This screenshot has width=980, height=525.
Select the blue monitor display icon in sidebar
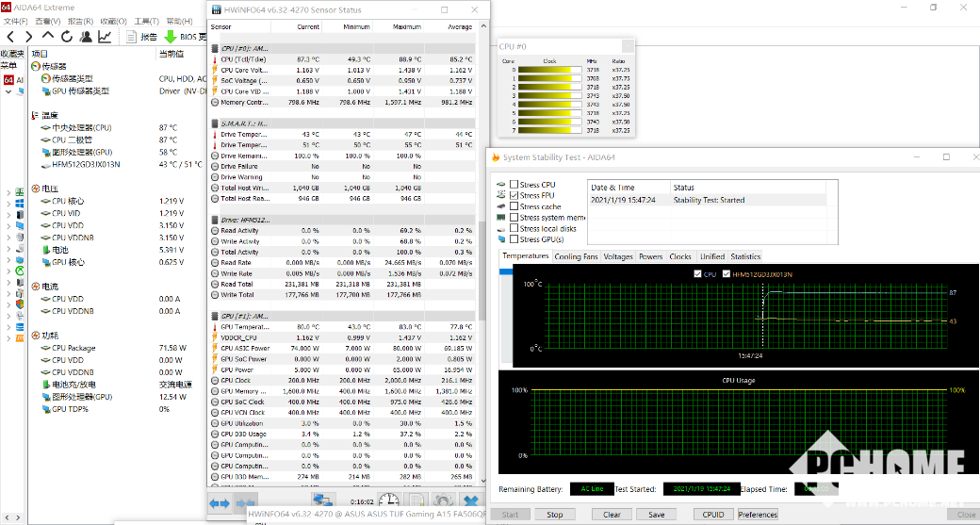20,225
